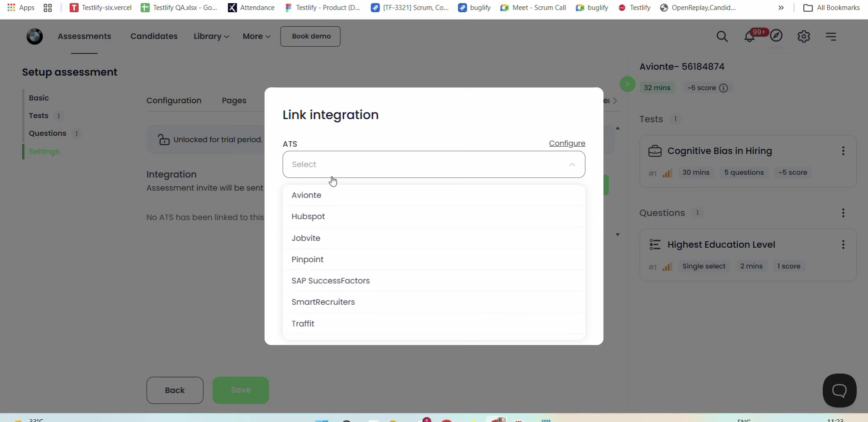
Task: Open the notifications bell icon
Action: coord(749,37)
